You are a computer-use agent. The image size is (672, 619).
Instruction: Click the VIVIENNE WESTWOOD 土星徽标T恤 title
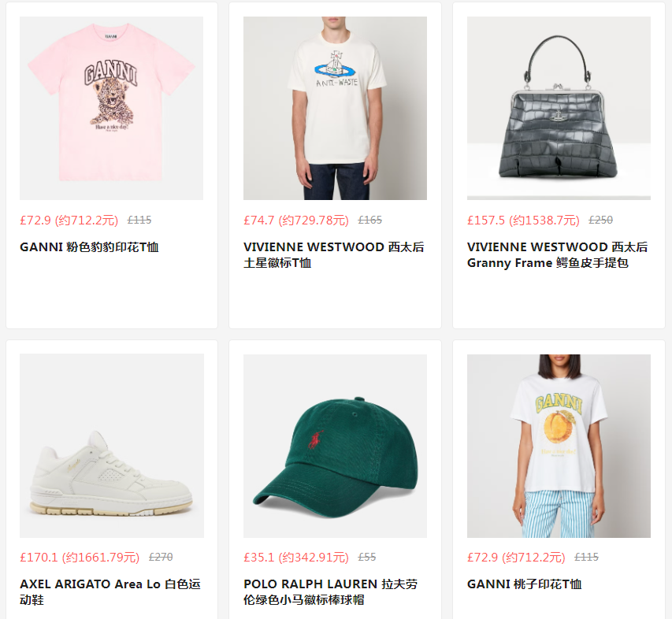pyautogui.click(x=334, y=255)
